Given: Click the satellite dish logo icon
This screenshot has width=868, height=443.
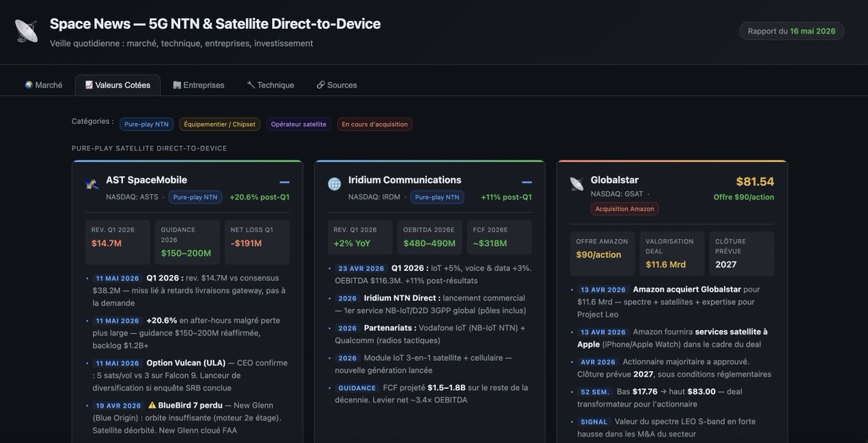Looking at the screenshot, I should 27,31.
